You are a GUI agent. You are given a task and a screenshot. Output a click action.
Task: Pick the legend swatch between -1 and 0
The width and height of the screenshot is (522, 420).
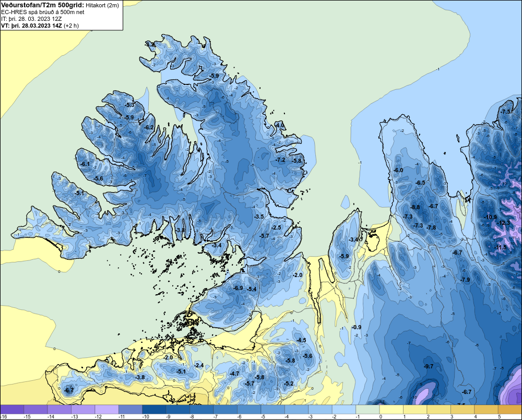[368, 410]
